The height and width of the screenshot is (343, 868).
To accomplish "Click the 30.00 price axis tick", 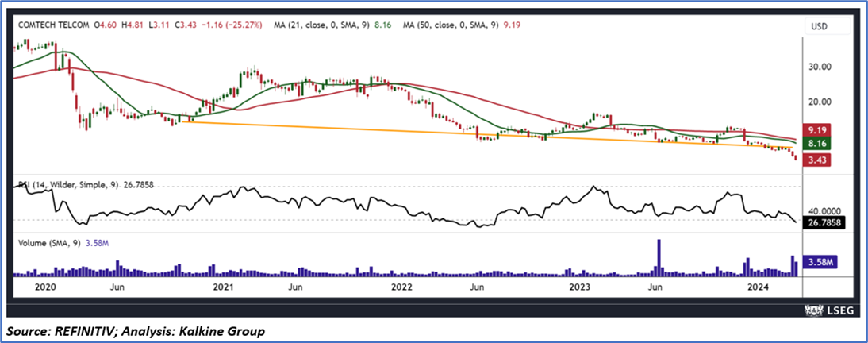I will point(820,67).
